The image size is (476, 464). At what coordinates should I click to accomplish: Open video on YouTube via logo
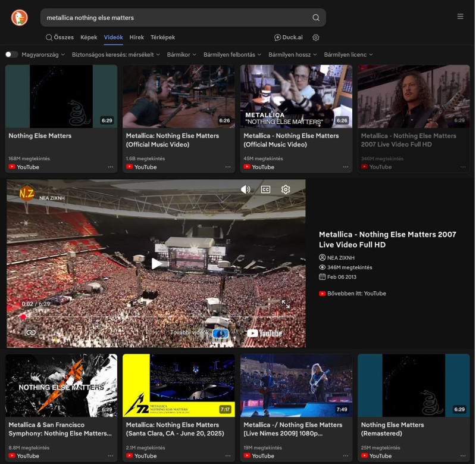click(264, 334)
